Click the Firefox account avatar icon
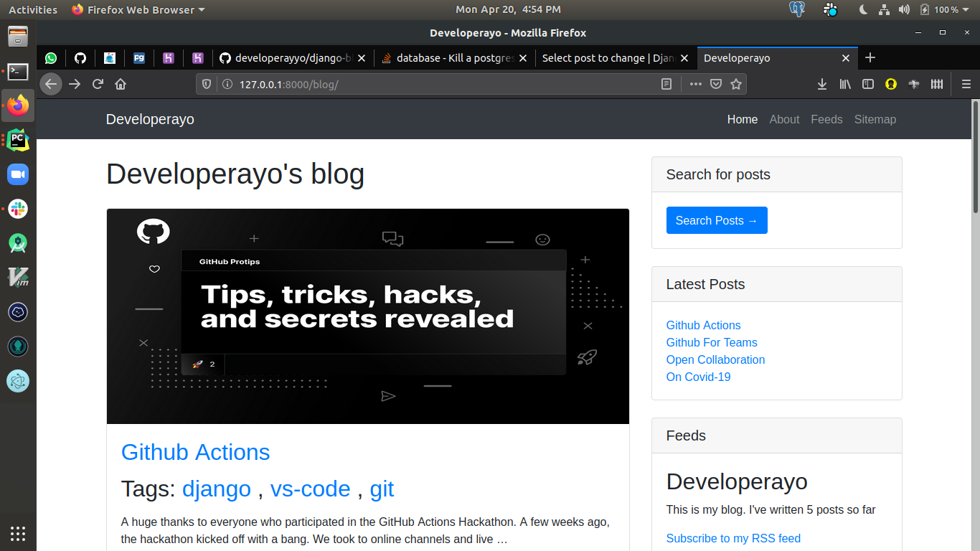Viewport: 980px width, 551px height. [x=890, y=84]
